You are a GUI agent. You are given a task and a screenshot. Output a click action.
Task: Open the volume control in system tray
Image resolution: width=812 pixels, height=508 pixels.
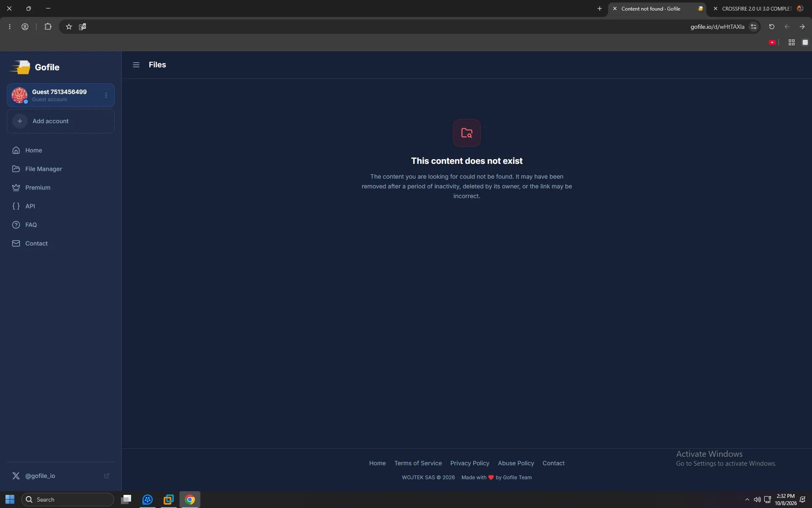tap(757, 500)
